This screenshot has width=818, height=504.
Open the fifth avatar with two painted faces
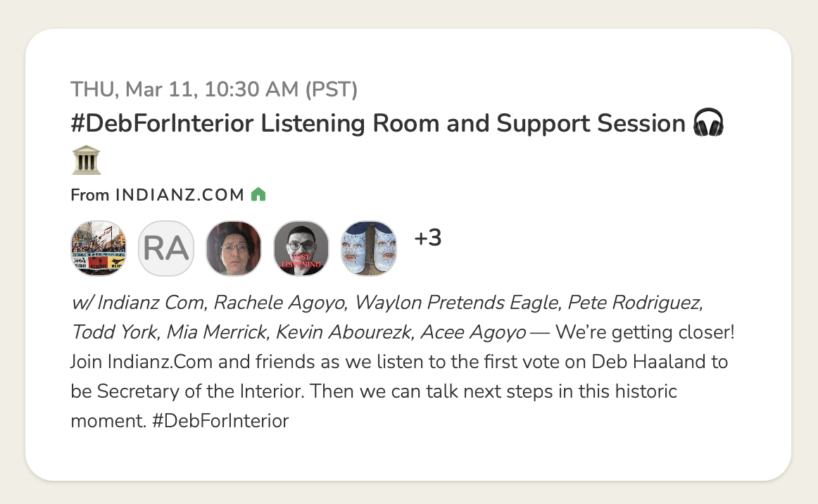point(369,248)
